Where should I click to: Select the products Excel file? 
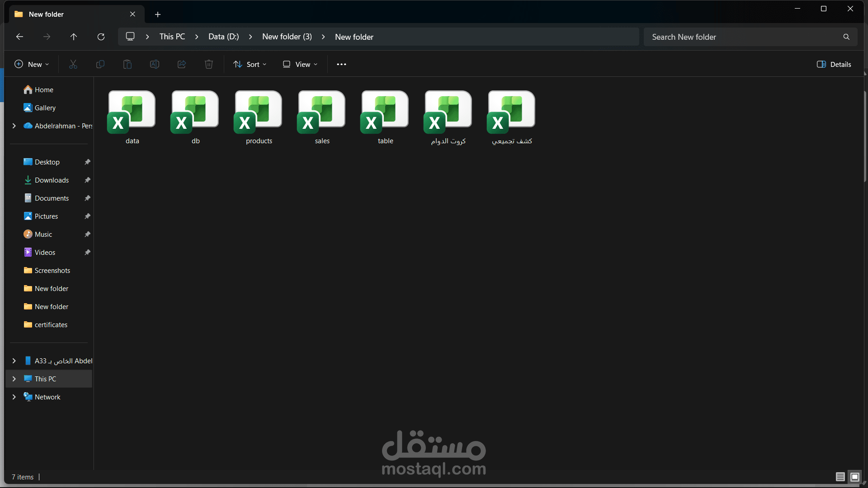pos(259,117)
